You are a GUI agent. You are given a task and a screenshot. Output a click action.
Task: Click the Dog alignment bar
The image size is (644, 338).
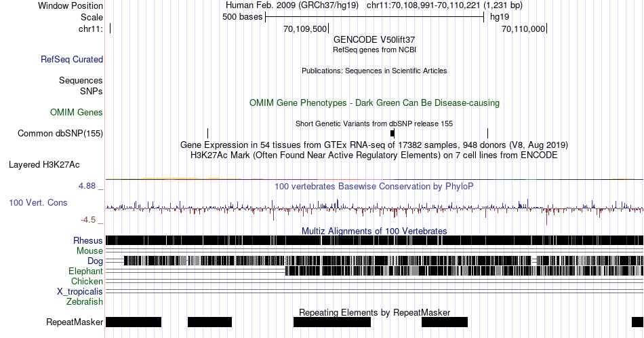384,261
